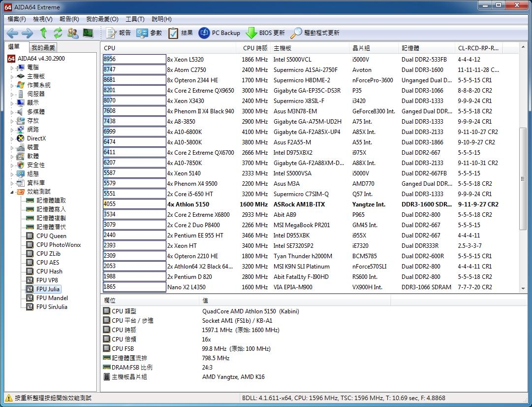The height and width of the screenshot is (407, 532).
Task: Open the users management toolbar icon
Action: [x=73, y=33]
